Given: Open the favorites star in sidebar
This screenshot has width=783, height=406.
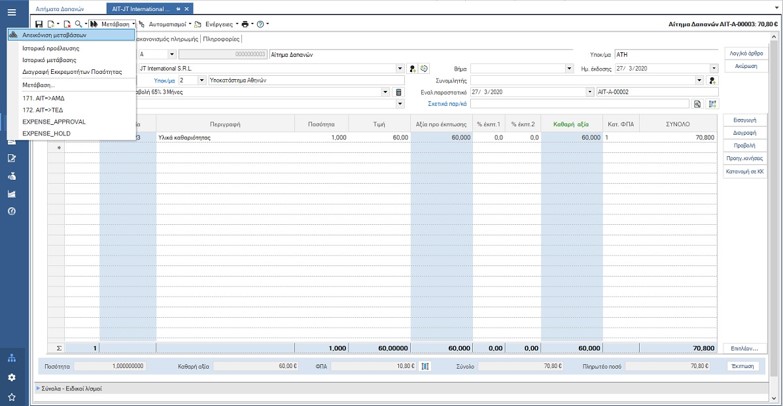Looking at the screenshot, I should [x=11, y=397].
